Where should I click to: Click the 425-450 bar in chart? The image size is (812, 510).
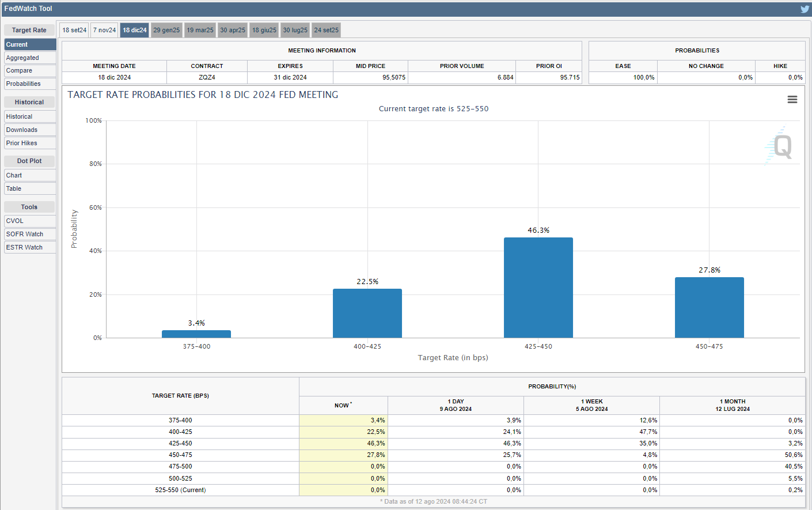point(538,288)
